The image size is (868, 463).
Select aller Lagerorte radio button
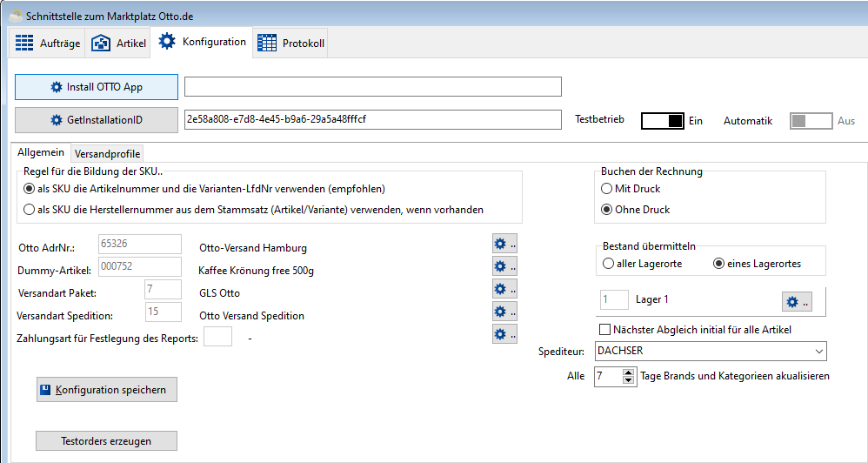point(642,264)
